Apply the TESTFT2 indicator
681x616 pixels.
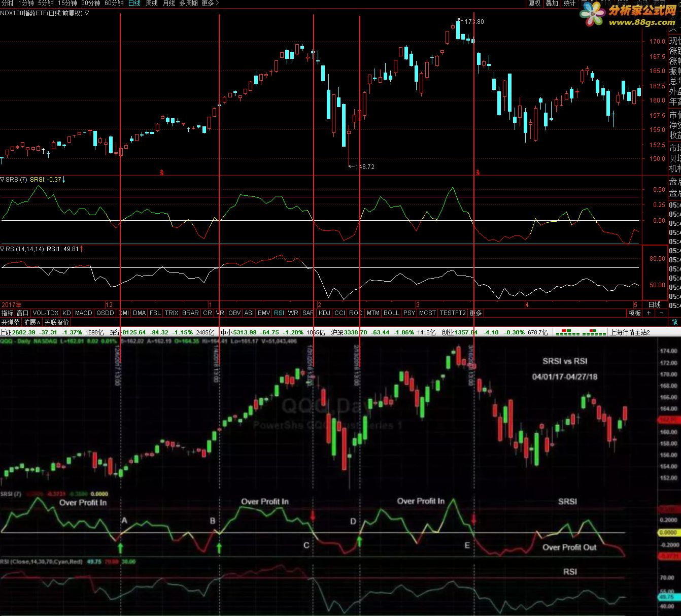pos(453,313)
